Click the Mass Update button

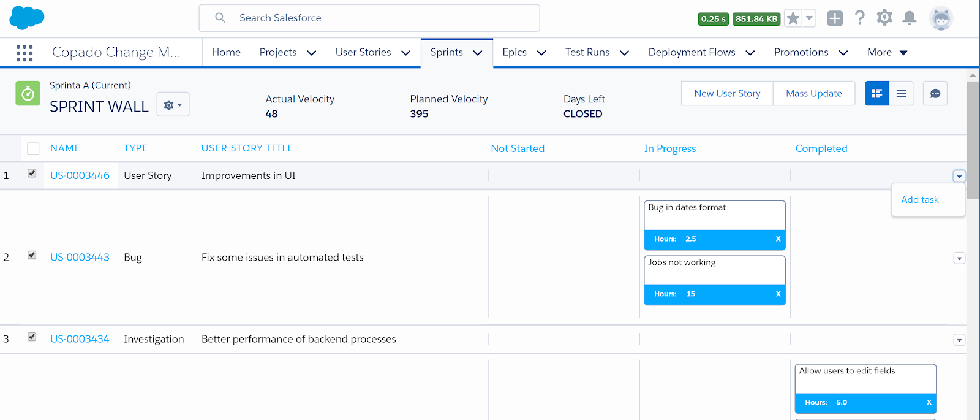point(814,93)
